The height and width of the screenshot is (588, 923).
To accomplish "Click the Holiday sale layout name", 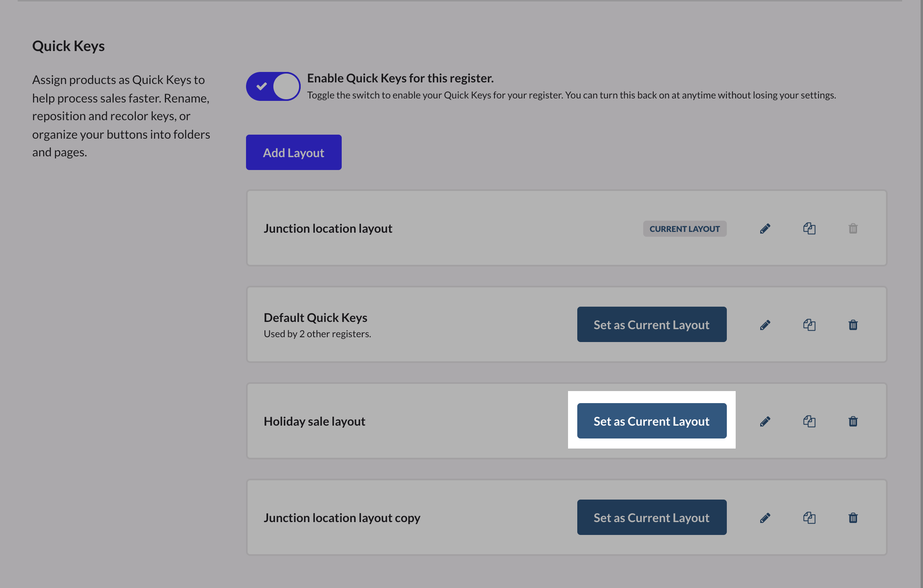I will pyautogui.click(x=314, y=421).
